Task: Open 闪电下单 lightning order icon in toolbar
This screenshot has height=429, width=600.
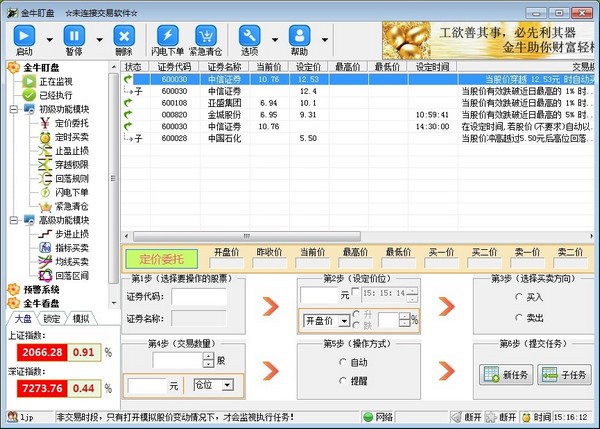Action: tap(166, 36)
